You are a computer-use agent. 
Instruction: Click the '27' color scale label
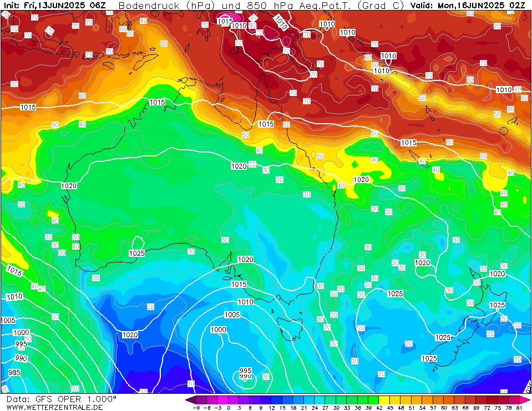pyautogui.click(x=325, y=408)
